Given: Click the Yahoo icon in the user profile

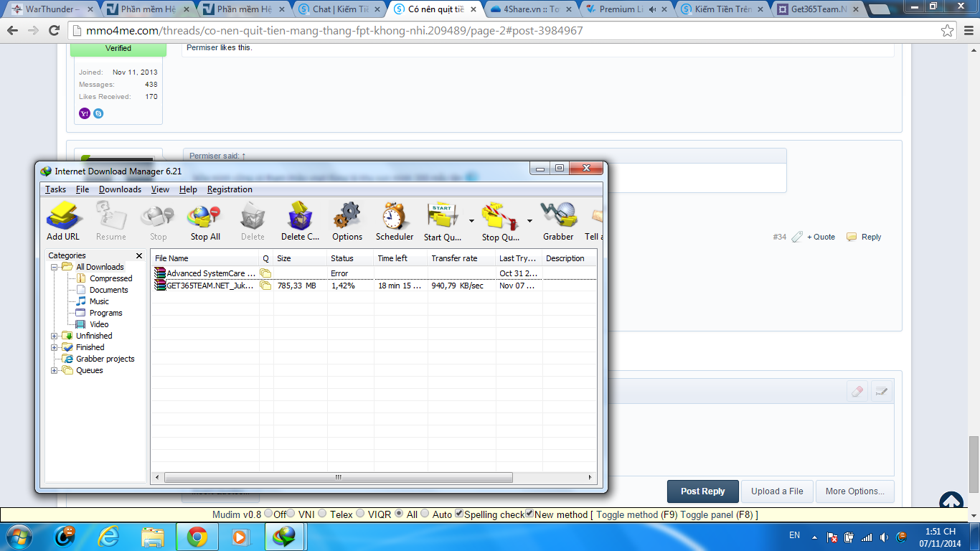Looking at the screenshot, I should (85, 113).
